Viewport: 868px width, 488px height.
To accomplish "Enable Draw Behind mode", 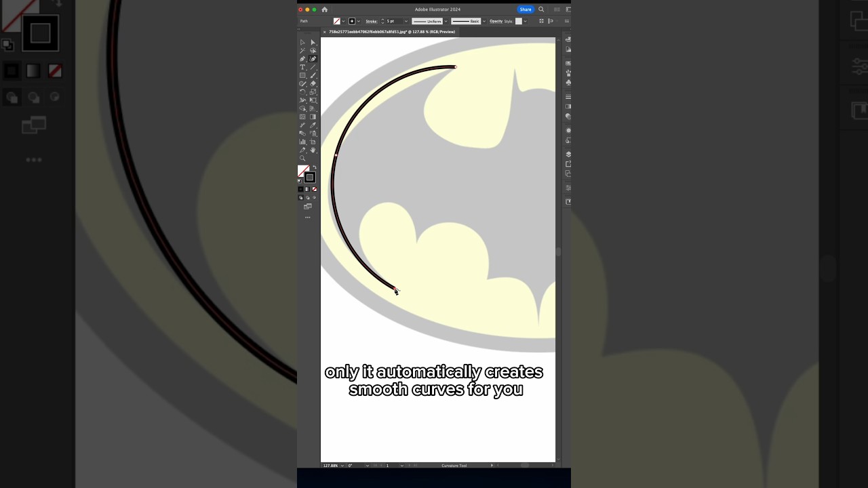I will [307, 198].
